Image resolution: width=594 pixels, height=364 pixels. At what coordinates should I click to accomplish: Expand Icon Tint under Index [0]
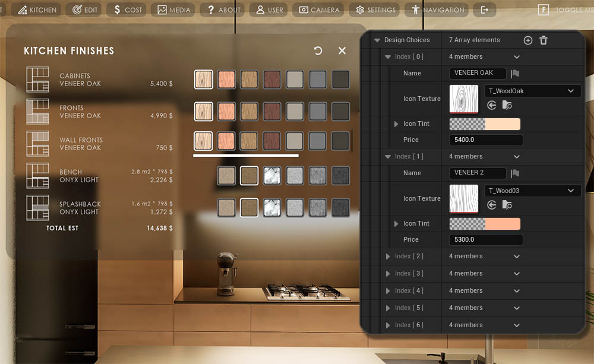tap(396, 124)
